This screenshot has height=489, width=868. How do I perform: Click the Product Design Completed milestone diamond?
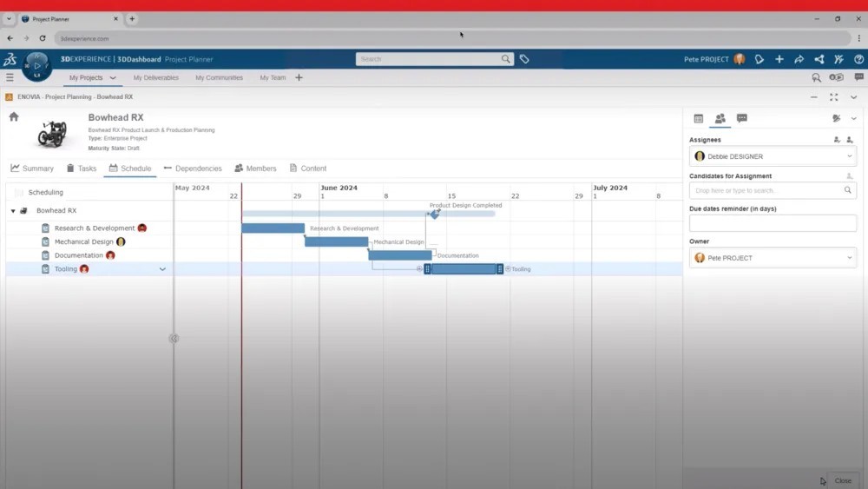click(x=435, y=214)
